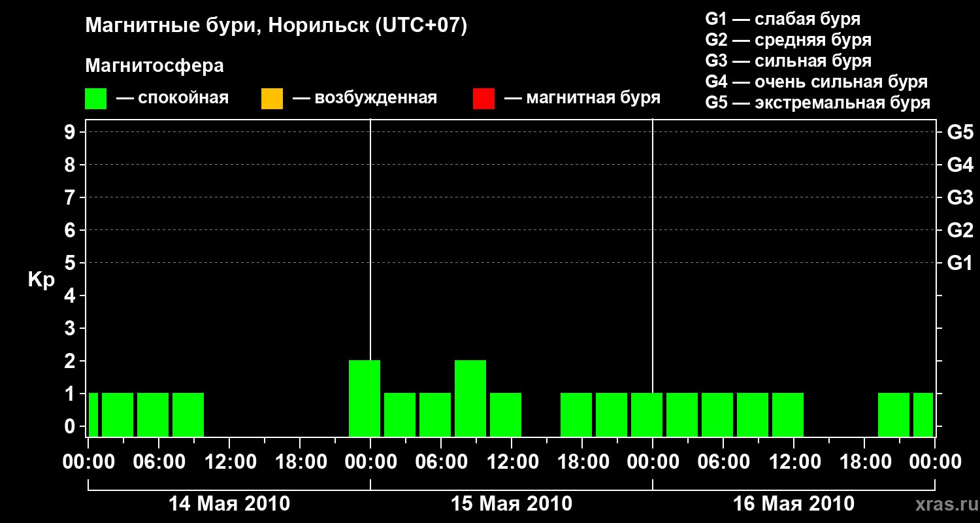Click the '— магнитная буря' legend label
Viewport: 980px width, 523px height.
coord(583,98)
